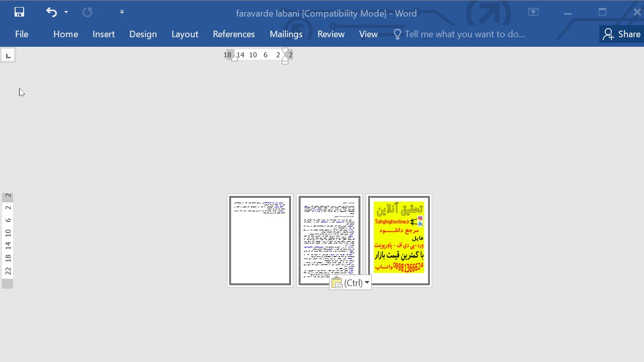Undo the last action
The image size is (644, 362).
(51, 12)
